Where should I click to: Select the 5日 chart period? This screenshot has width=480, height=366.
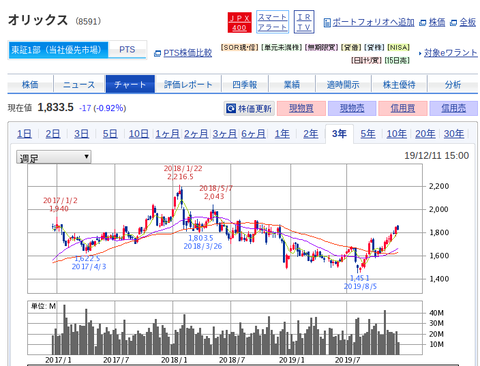click(110, 134)
